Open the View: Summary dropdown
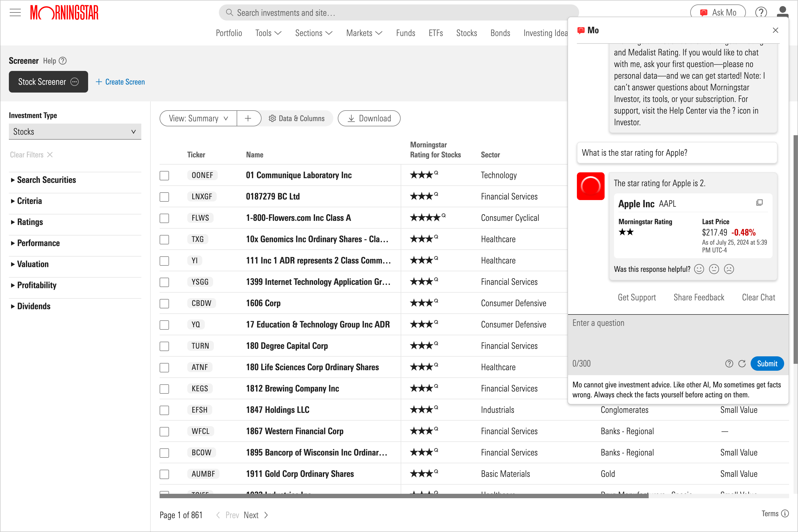798x532 pixels. point(198,118)
